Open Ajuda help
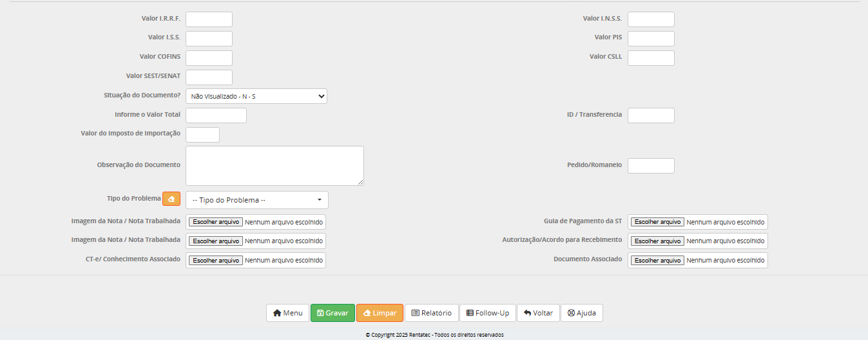The height and width of the screenshot is (340, 868). (x=582, y=313)
